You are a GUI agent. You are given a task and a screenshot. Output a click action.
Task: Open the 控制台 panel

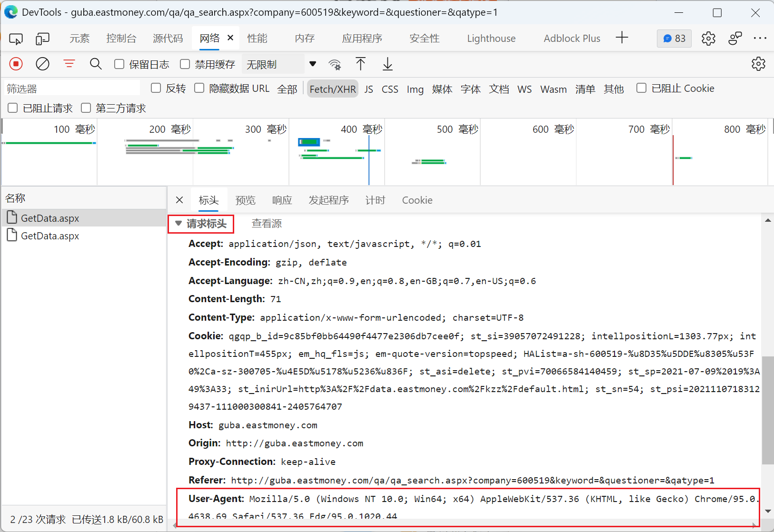(x=121, y=39)
